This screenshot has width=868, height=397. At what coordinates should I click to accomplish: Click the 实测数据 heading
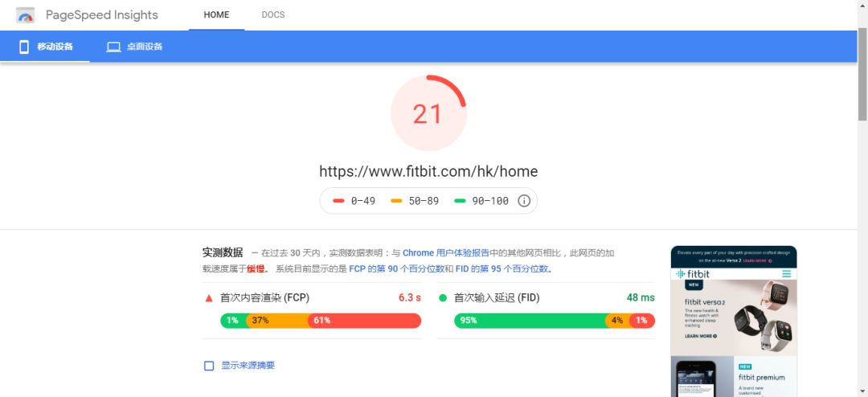coord(223,253)
